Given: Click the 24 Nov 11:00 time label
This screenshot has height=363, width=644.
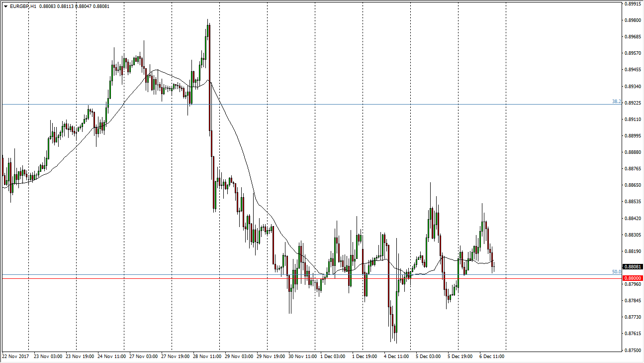Looking at the screenshot, I should click(112, 357).
